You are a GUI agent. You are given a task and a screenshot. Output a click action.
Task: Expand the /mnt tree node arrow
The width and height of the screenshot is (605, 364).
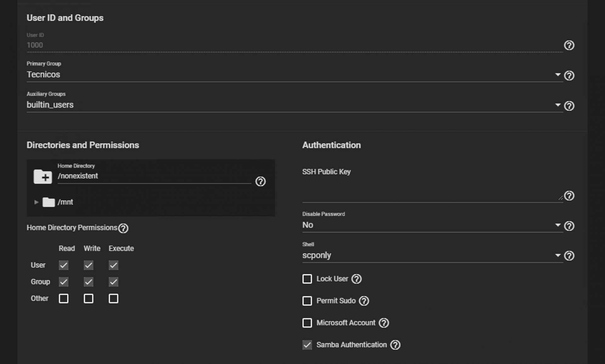(36, 202)
